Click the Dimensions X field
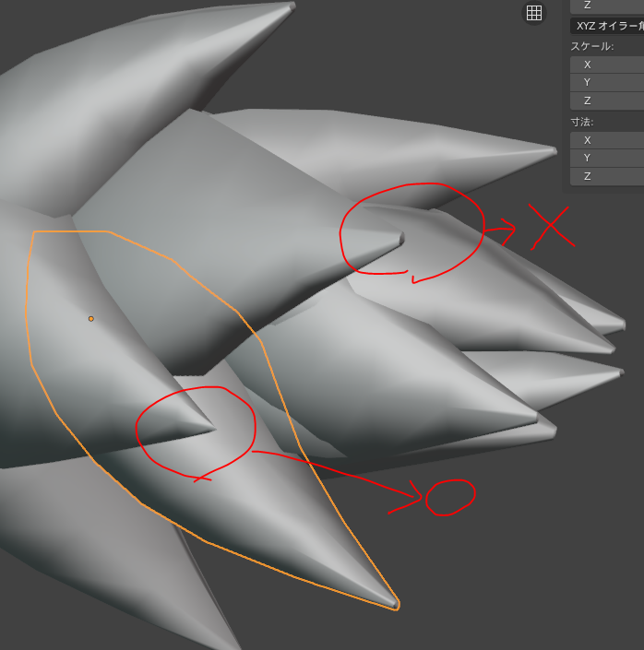644x650 pixels. pos(607,140)
